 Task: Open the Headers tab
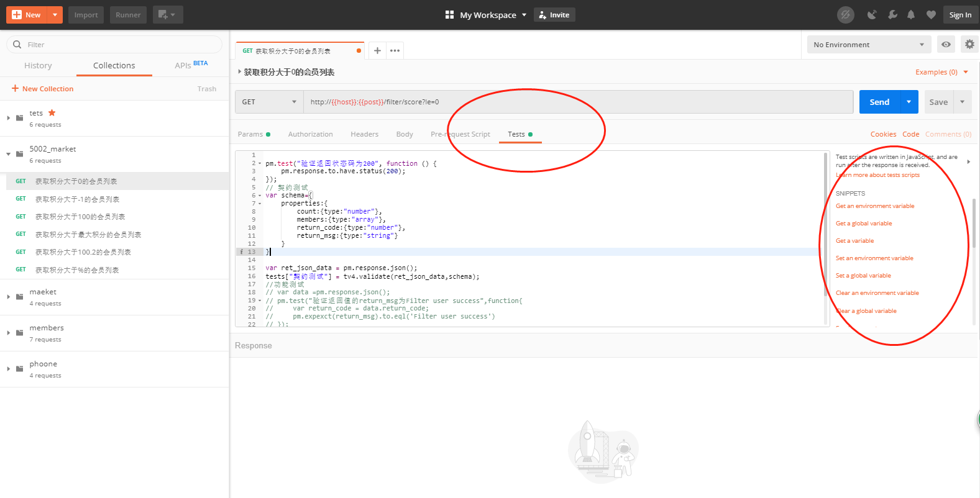(364, 134)
